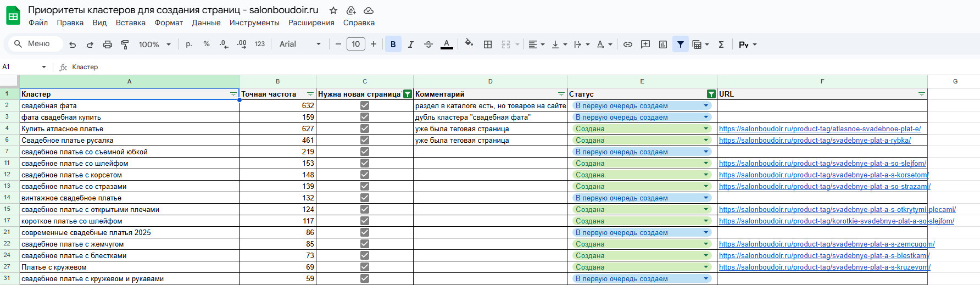
Task: Toggle checkbox for Платье с кружевом row
Action: tap(365, 267)
